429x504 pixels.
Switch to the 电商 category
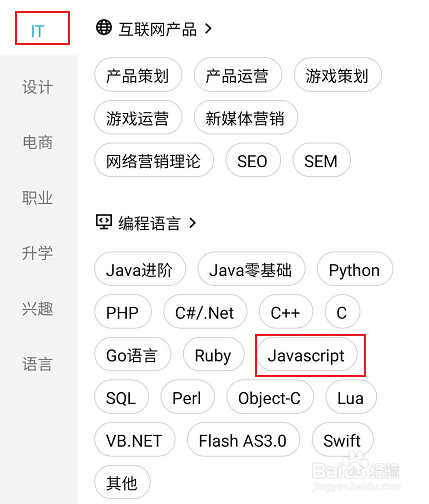[38, 142]
